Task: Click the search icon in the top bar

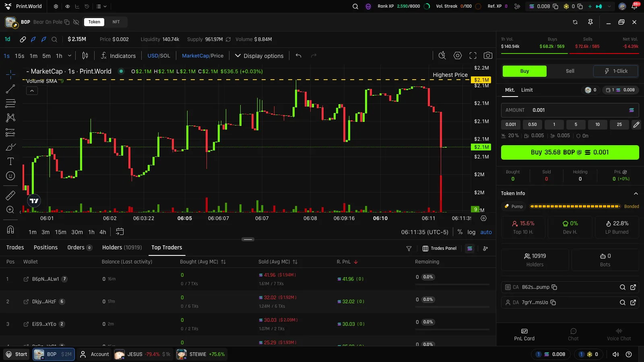Action: (x=355, y=6)
